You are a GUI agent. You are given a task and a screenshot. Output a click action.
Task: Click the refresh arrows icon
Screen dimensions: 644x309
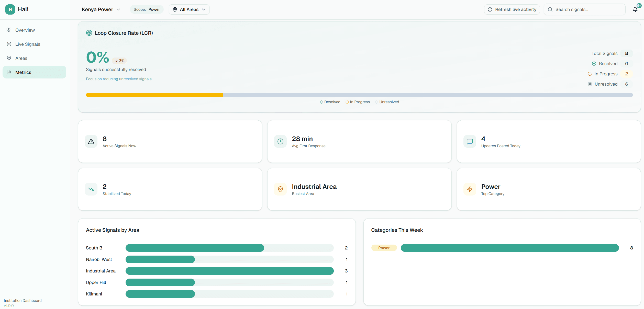click(490, 9)
